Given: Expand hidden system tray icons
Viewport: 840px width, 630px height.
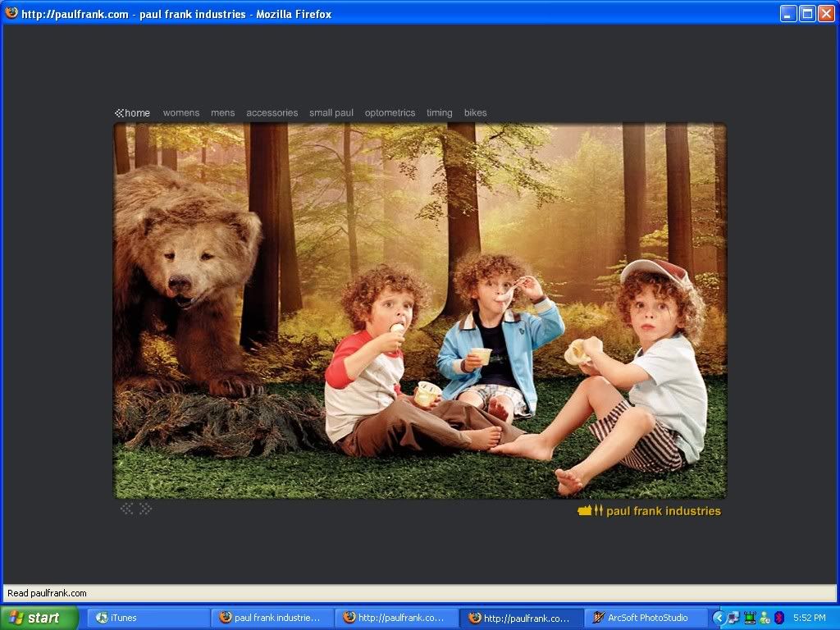Looking at the screenshot, I should click(719, 618).
